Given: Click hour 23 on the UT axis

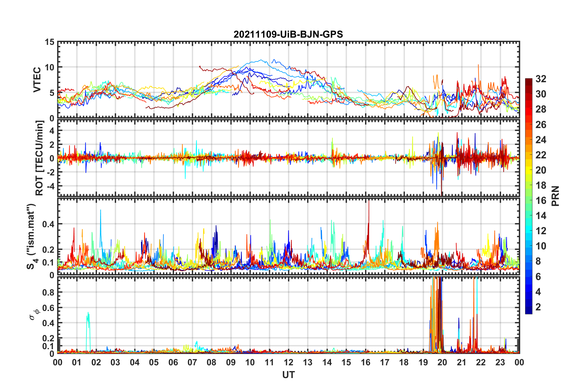Looking at the screenshot, I should tap(500, 363).
